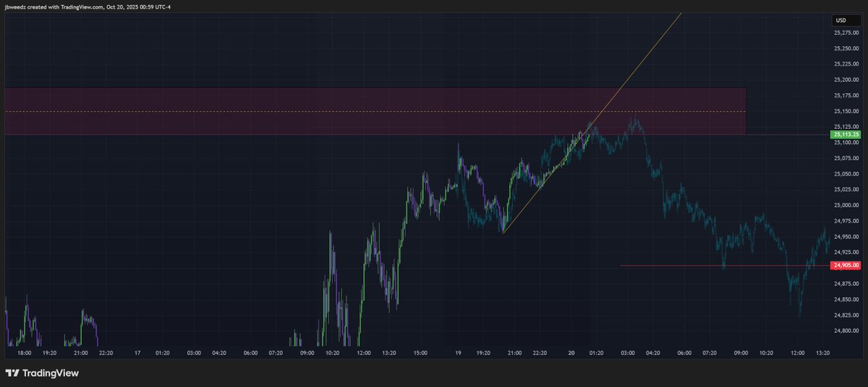This screenshot has height=387, width=868.
Task: Click the 24,800.00 price axis label
Action: 846,331
